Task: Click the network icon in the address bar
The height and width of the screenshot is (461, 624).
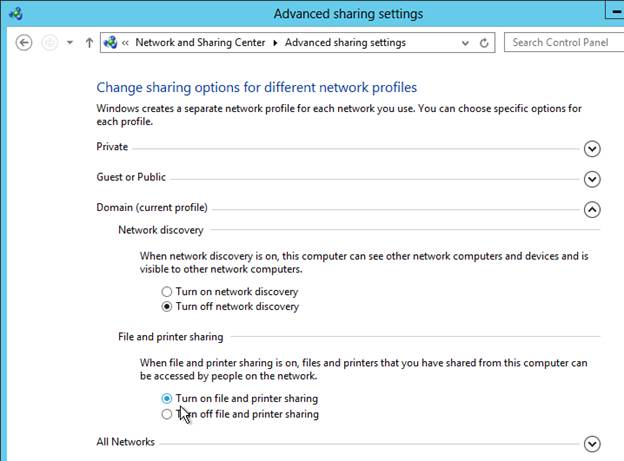Action: point(110,42)
